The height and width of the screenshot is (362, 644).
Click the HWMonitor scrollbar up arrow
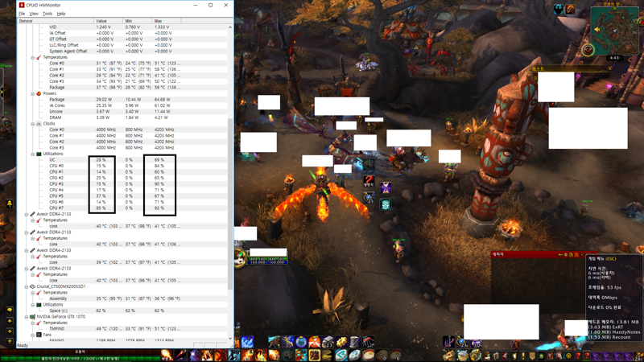[230, 27]
